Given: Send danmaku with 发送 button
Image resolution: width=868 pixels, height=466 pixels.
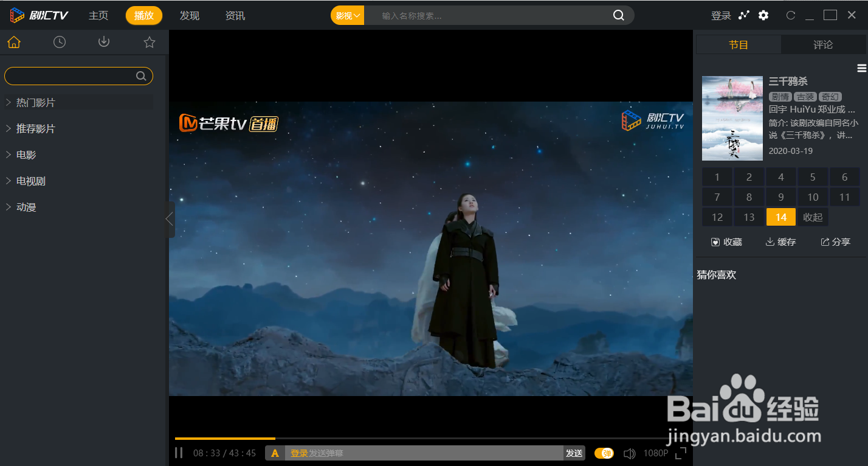Looking at the screenshot, I should [x=574, y=453].
